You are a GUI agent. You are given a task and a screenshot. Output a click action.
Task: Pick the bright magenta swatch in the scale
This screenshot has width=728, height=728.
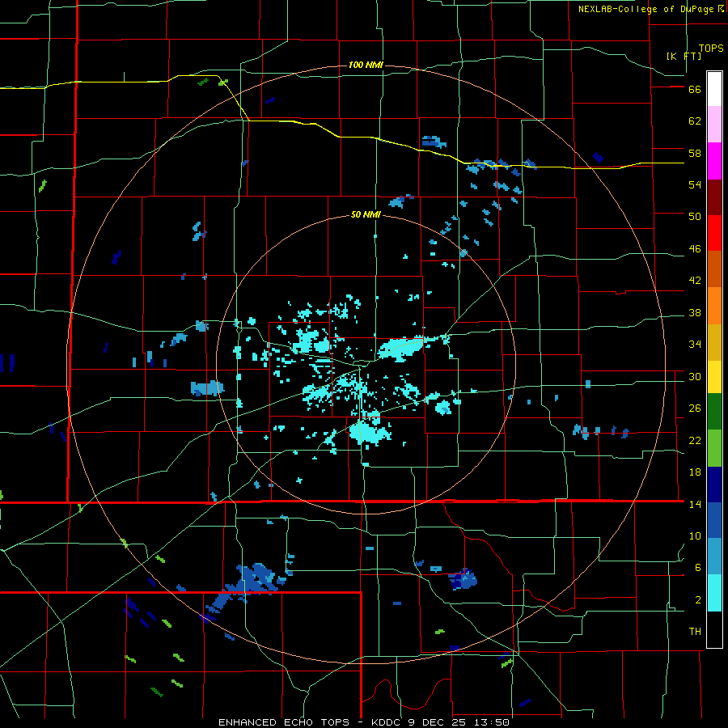pos(714,161)
